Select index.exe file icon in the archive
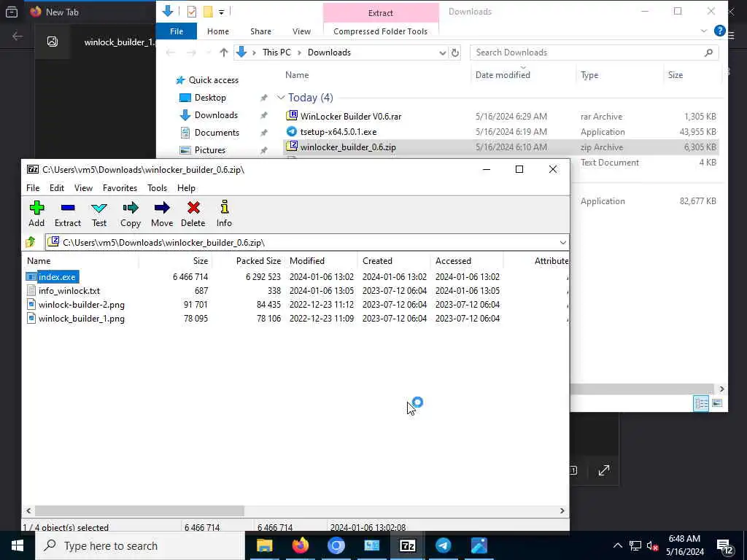Screen dimensions: 747x560 pos(31,276)
